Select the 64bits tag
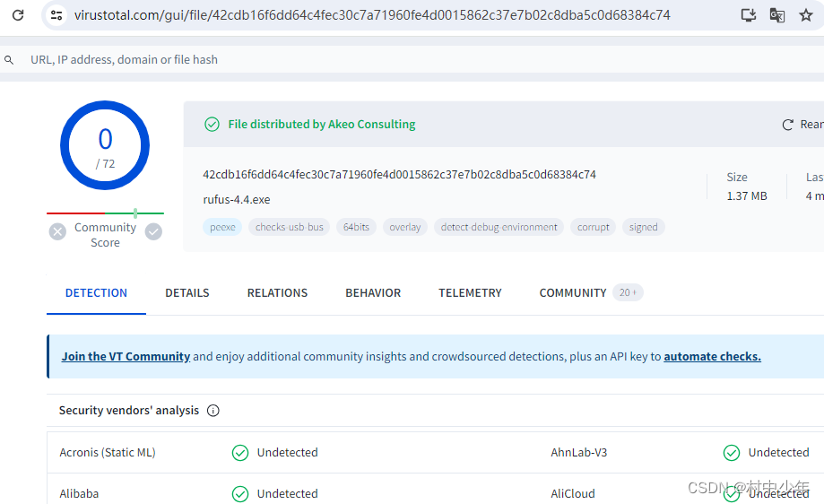 (x=356, y=227)
